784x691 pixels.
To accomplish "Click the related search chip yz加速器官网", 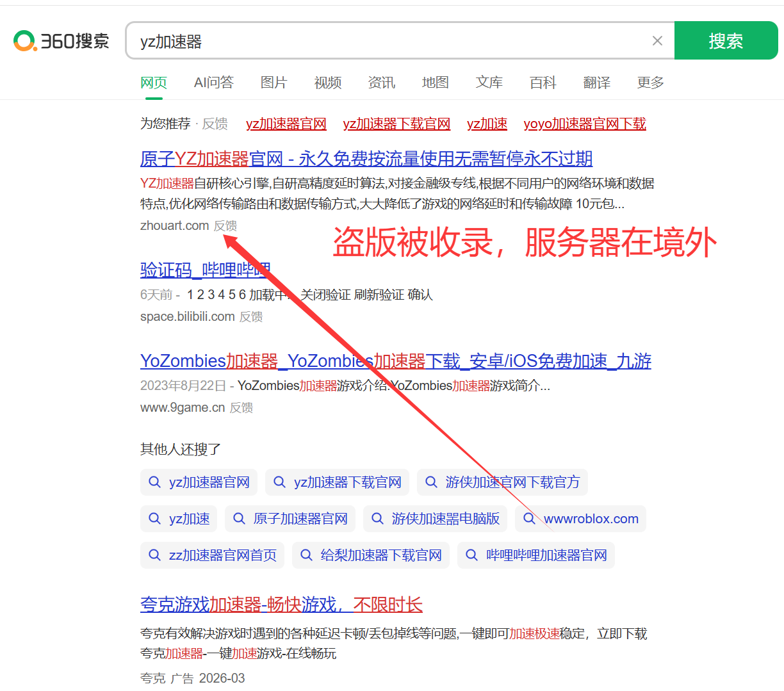I will tap(199, 482).
